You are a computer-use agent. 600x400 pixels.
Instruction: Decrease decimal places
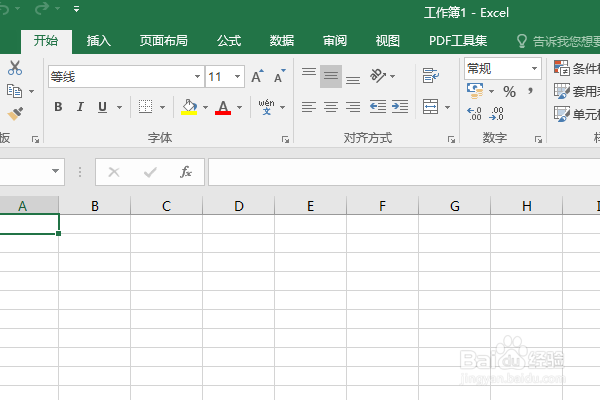[496, 114]
